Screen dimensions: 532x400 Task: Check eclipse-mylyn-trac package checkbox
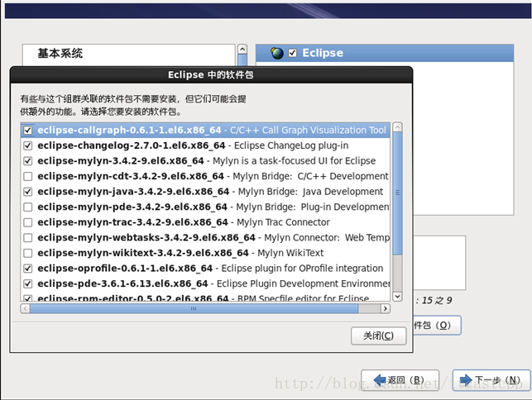coord(28,222)
